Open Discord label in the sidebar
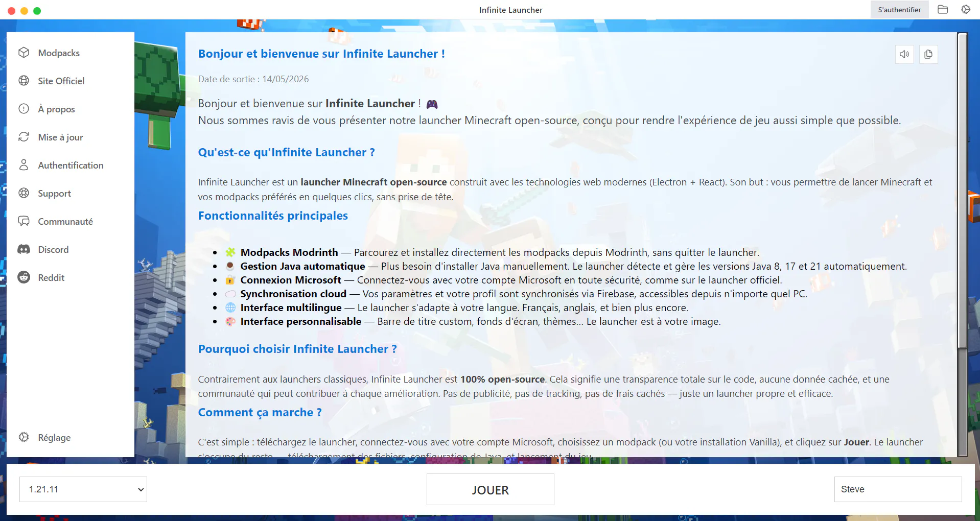Image resolution: width=980 pixels, height=521 pixels. click(x=53, y=250)
